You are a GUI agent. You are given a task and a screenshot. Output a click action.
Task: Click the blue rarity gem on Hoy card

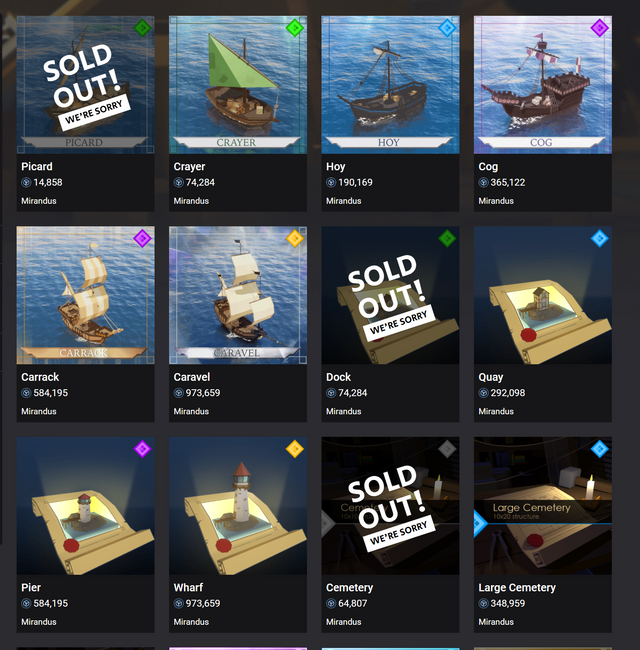pyautogui.click(x=447, y=28)
